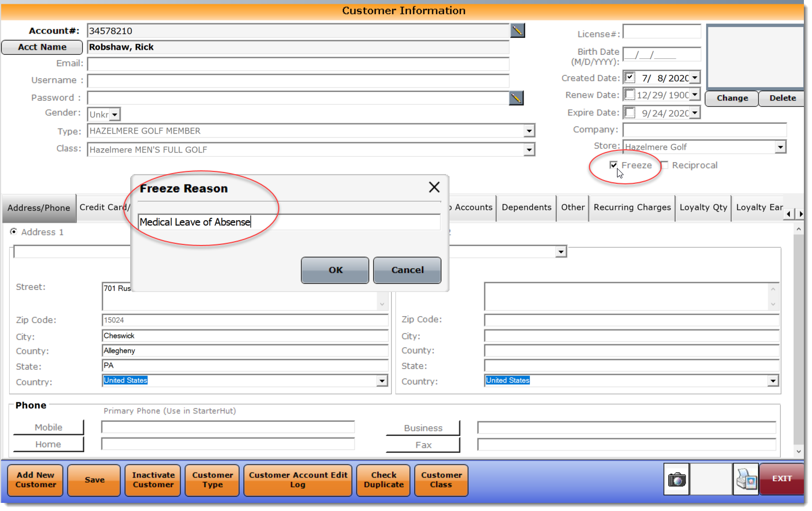Viewport: 812px width, 511px height.
Task: Expand the Store dropdown Hazelmere Golf
Action: coord(780,147)
